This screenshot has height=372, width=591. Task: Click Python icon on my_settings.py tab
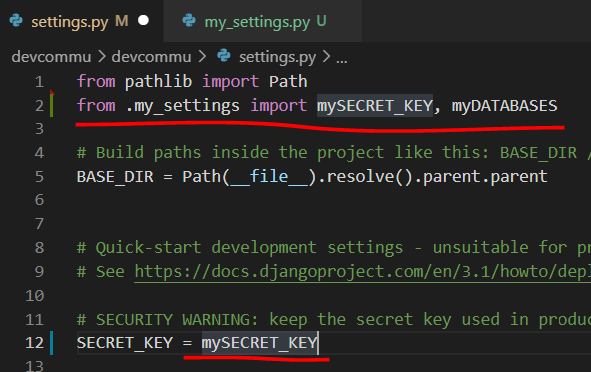[189, 20]
